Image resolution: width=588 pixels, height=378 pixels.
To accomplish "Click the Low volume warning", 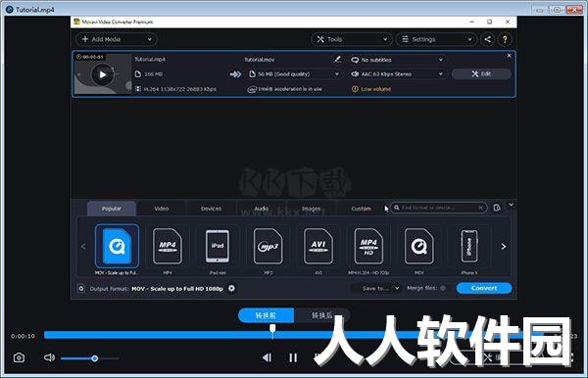I will pos(371,89).
